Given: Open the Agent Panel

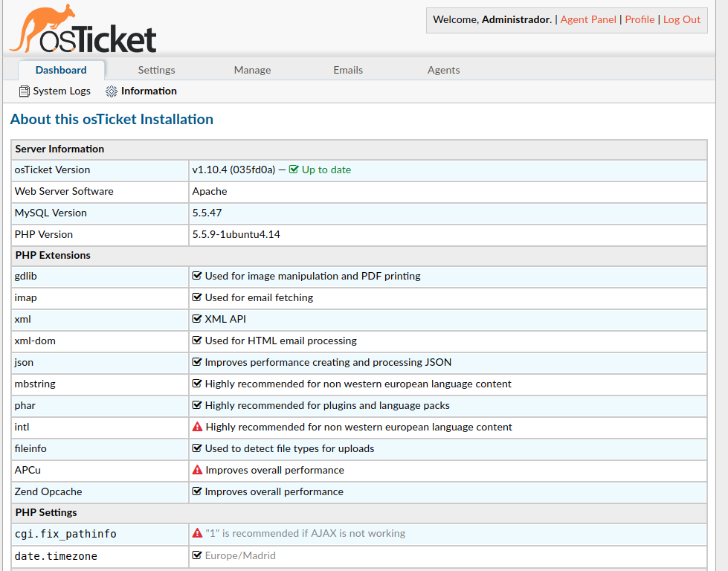Looking at the screenshot, I should [x=588, y=19].
